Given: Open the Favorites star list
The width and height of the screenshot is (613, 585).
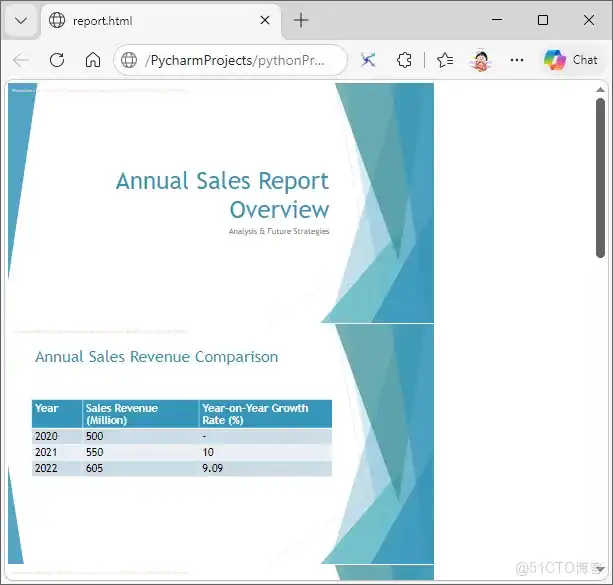Looking at the screenshot, I should [x=445, y=60].
